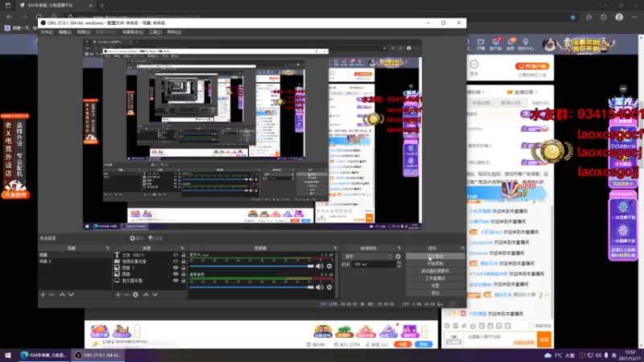Move selected source down in Sources list
Viewport: 644px width, 362px height.
click(155, 294)
